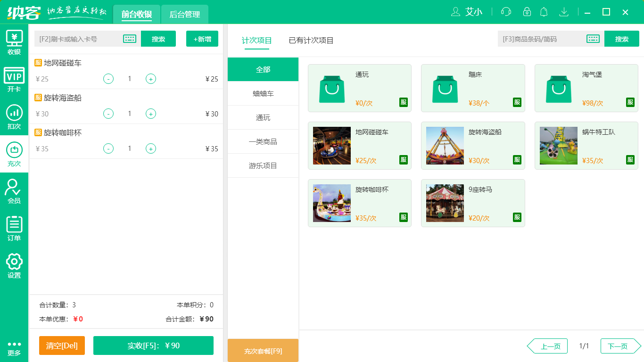Open 充次套餐[F9] at the bottom
Image resolution: width=644 pixels, height=362 pixels.
pyautogui.click(x=263, y=350)
